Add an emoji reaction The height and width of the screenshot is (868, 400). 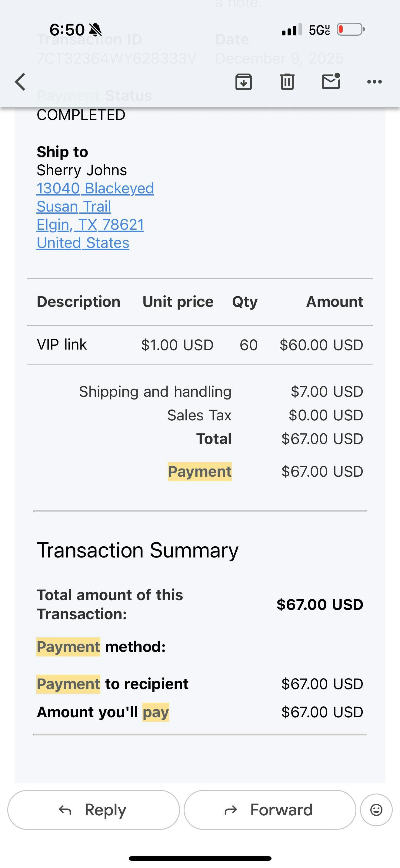click(x=376, y=810)
